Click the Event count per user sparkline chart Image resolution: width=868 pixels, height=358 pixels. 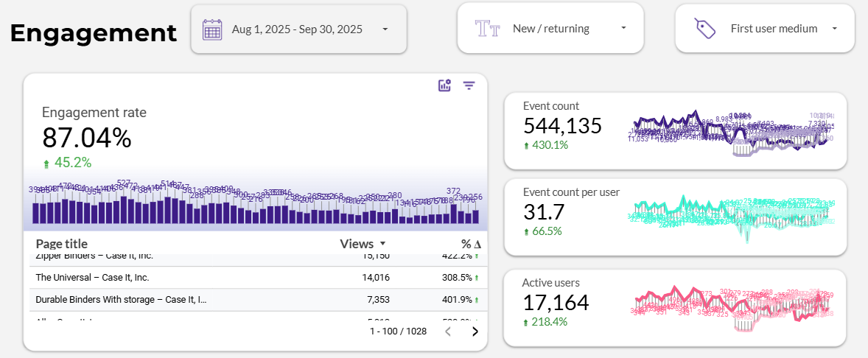point(731,218)
